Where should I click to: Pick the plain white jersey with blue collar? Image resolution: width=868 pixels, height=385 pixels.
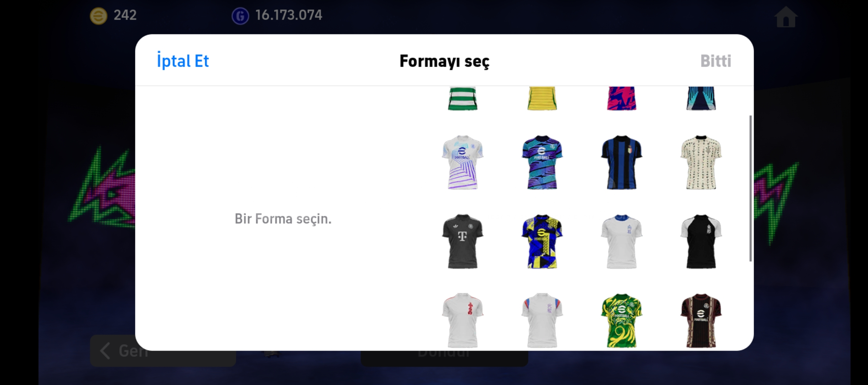click(621, 241)
